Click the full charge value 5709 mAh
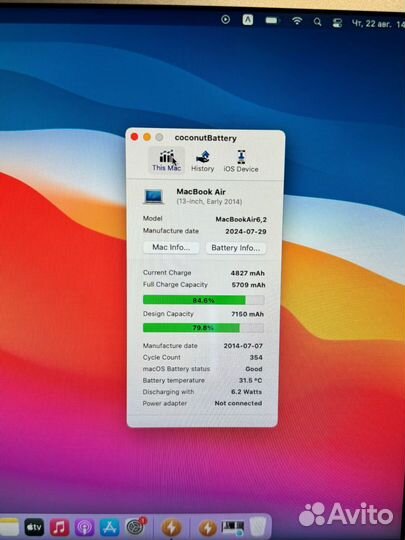The image size is (405, 540). (248, 285)
